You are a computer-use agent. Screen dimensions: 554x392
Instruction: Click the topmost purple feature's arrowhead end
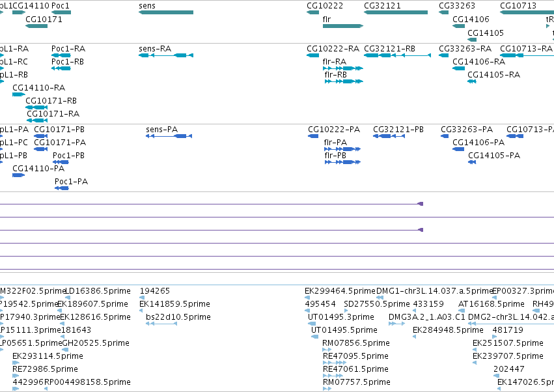click(421, 204)
